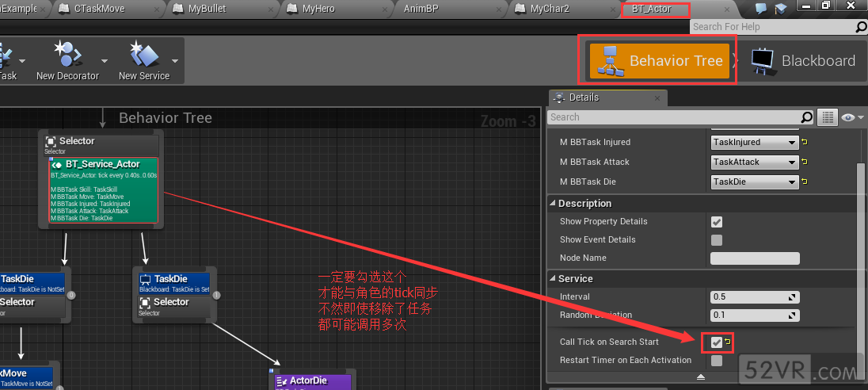This screenshot has width=868, height=390.
Task: Uncheck Call Tick on Search Start
Action: click(x=717, y=342)
